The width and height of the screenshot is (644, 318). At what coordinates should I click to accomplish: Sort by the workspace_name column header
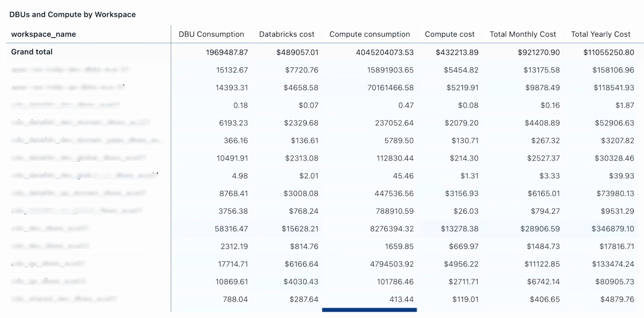click(x=43, y=34)
